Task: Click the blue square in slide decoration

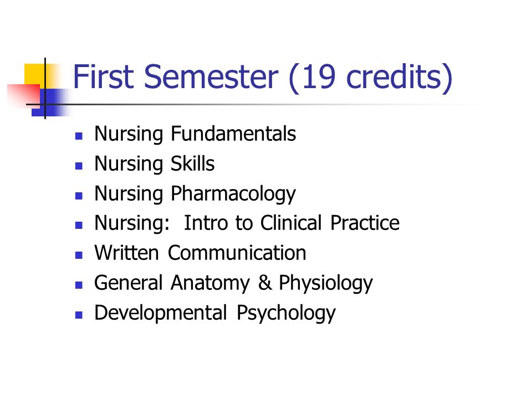Action: click(51, 103)
